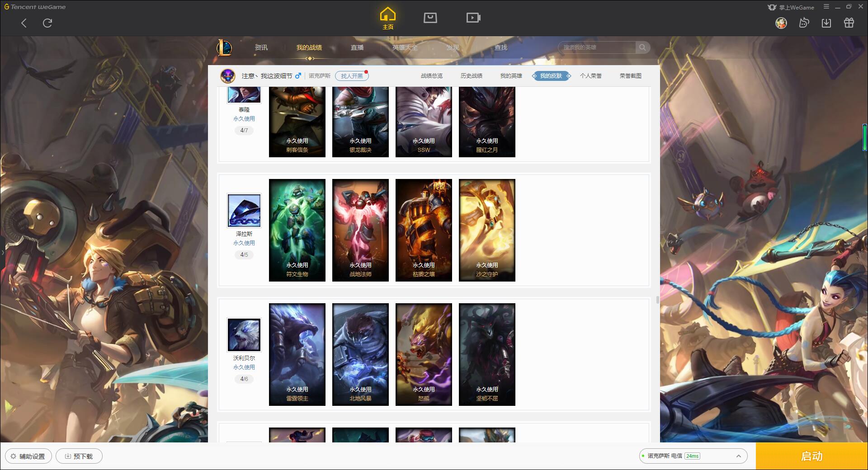This screenshot has height=470, width=868.
Task: Open the video player icon in the top bar
Action: [473, 18]
